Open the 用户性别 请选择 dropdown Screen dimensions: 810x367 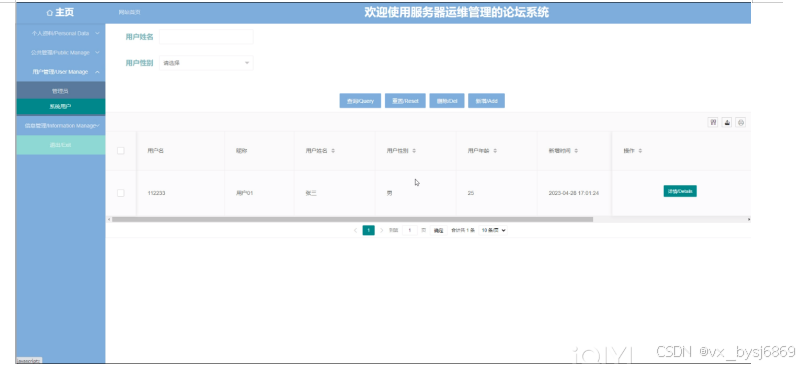(206, 63)
